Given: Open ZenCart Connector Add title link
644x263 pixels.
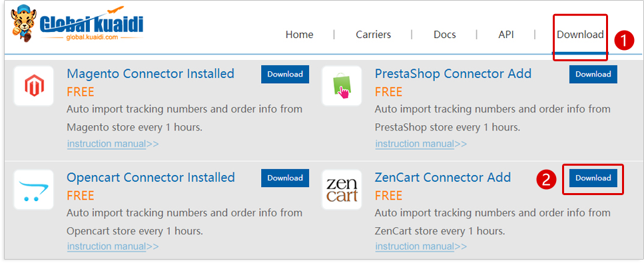Looking at the screenshot, I should 443,178.
